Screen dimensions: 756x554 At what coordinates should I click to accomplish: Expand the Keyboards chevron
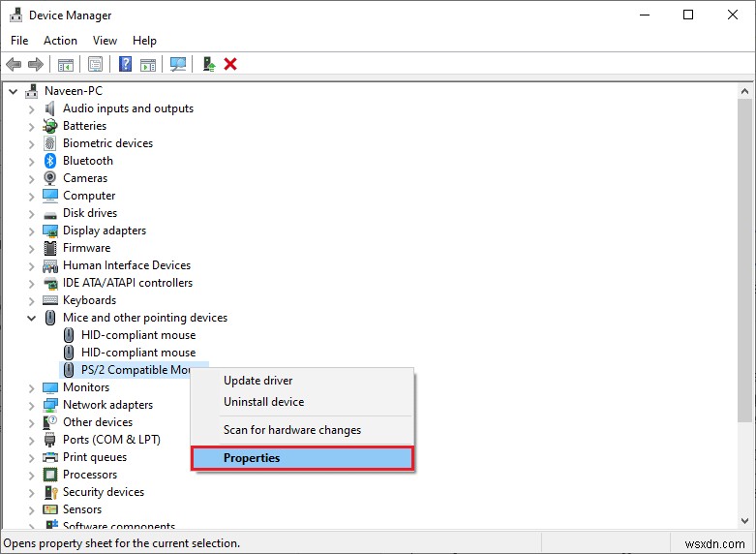(31, 300)
